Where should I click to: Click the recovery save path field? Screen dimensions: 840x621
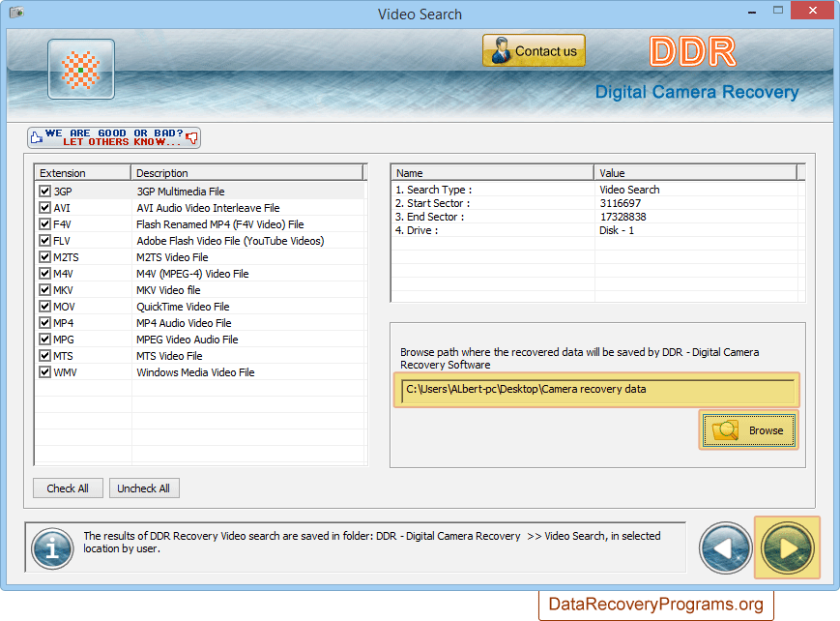coord(597,390)
